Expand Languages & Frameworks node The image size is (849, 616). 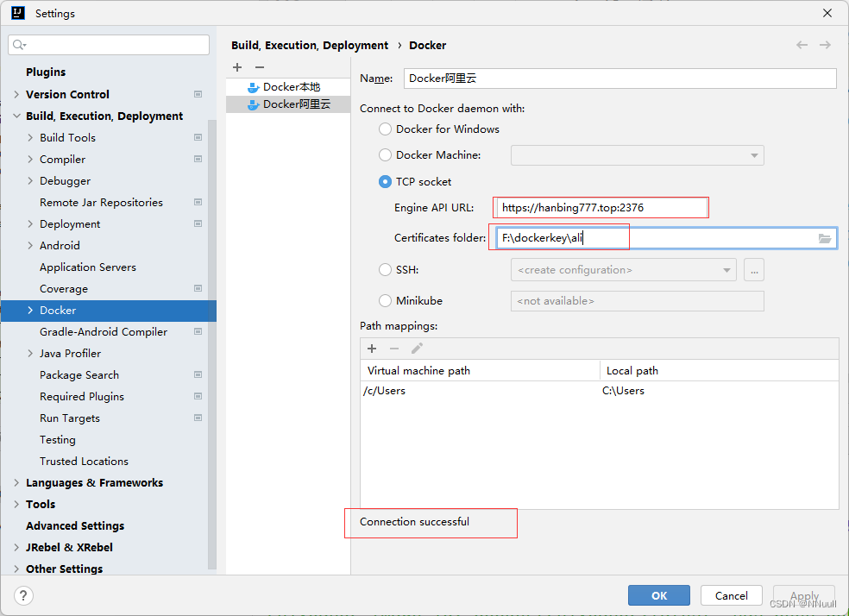16,483
